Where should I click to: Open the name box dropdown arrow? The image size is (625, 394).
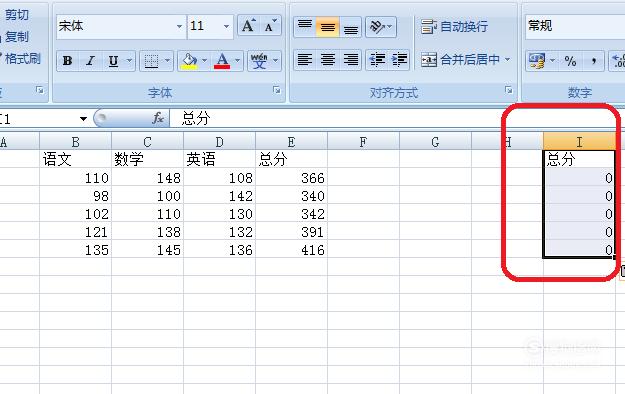(x=83, y=118)
